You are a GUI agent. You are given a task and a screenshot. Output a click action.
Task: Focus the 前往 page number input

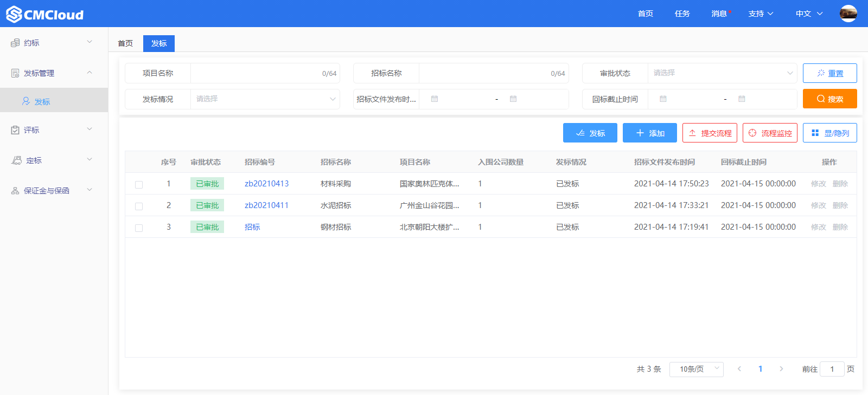[832, 369]
